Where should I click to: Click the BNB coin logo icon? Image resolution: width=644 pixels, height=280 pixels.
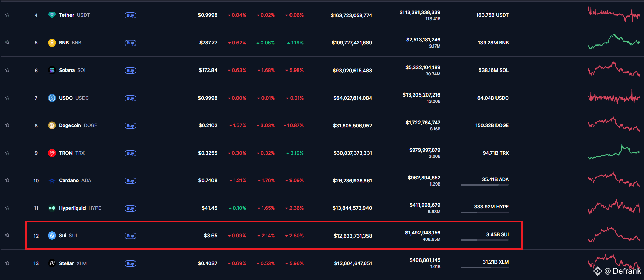[x=52, y=43]
